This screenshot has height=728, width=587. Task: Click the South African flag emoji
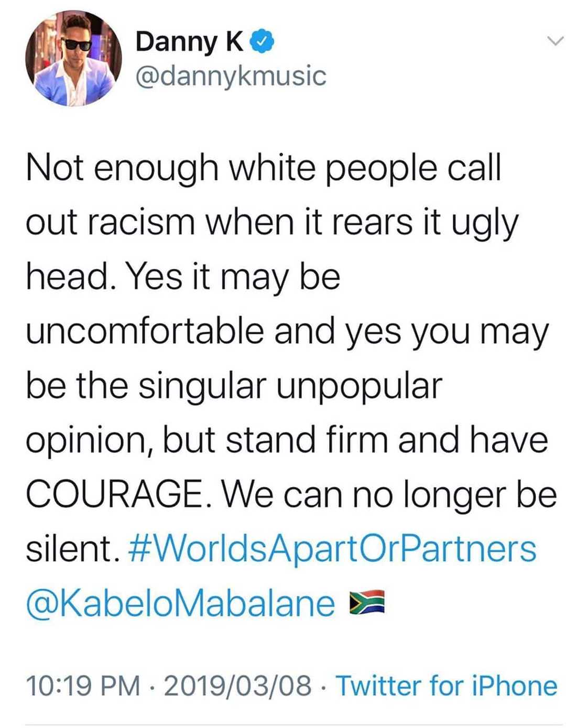[367, 602]
